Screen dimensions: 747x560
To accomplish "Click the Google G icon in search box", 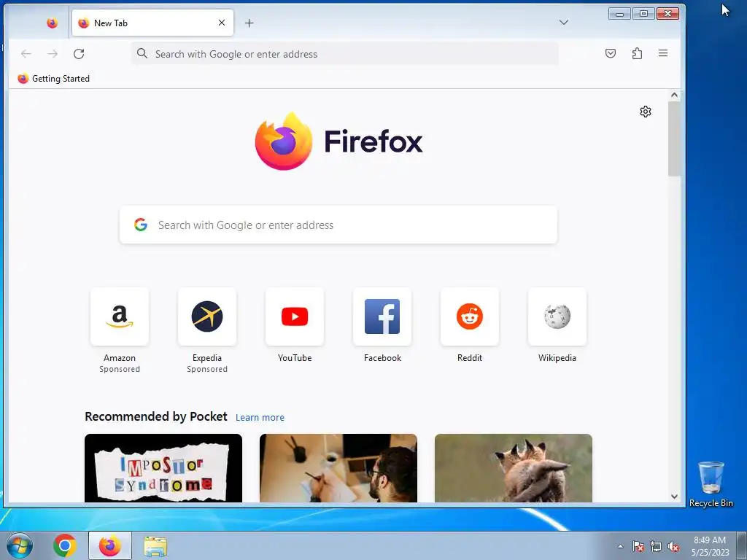I will pos(141,225).
